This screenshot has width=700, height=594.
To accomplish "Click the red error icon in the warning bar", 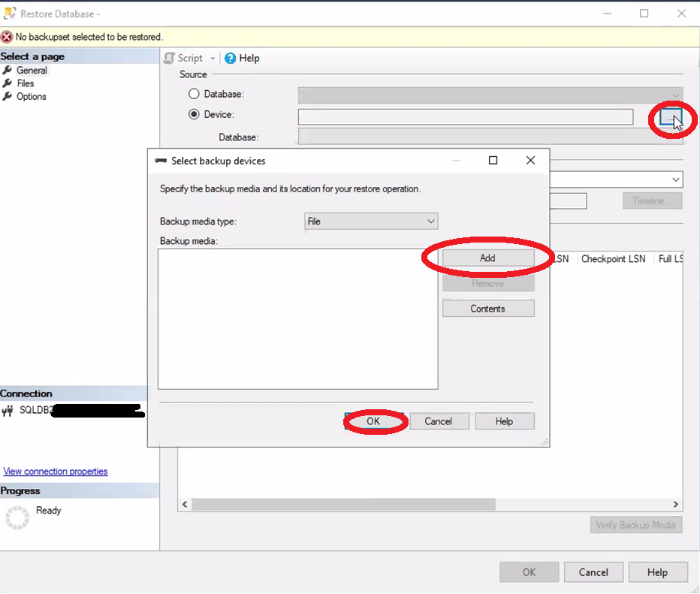I will point(7,37).
